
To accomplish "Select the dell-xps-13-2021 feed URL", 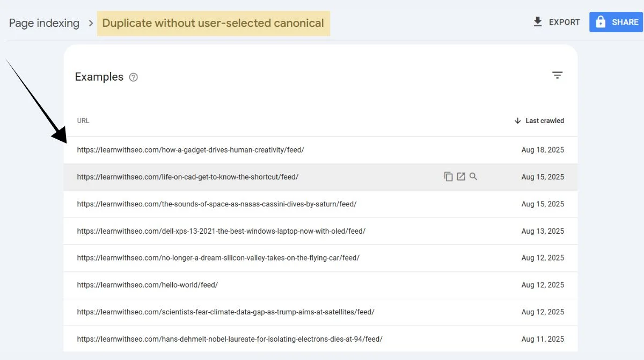I will click(x=221, y=231).
